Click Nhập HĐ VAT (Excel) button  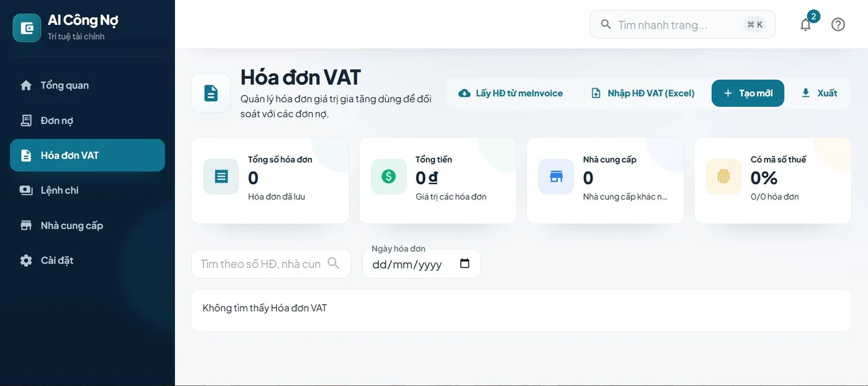click(642, 93)
